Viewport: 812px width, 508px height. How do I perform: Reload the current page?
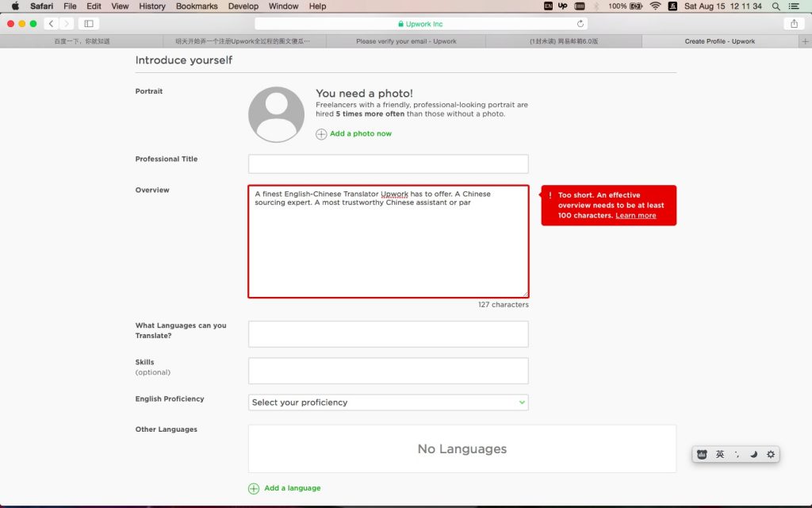click(580, 23)
